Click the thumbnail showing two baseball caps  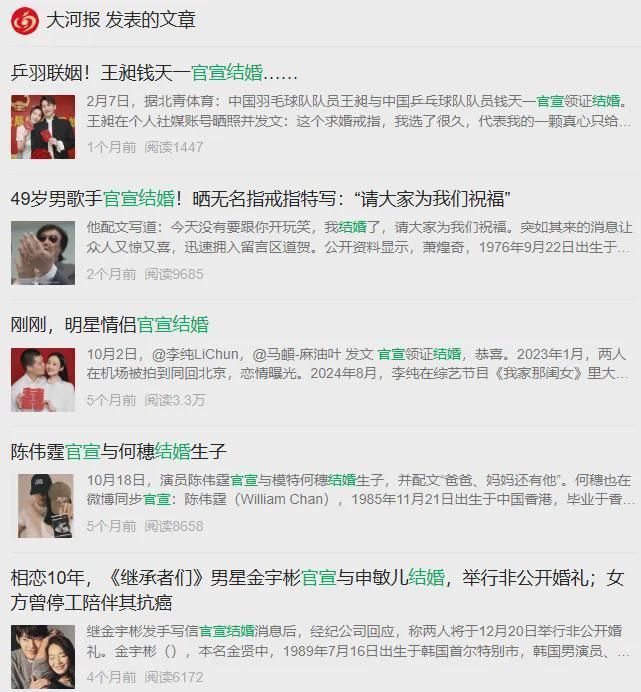point(45,506)
